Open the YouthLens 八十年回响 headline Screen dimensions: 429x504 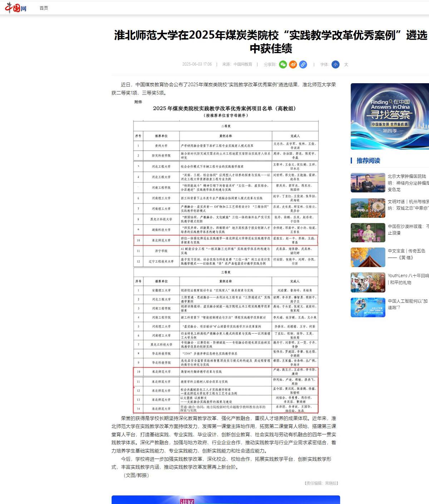pos(408,279)
